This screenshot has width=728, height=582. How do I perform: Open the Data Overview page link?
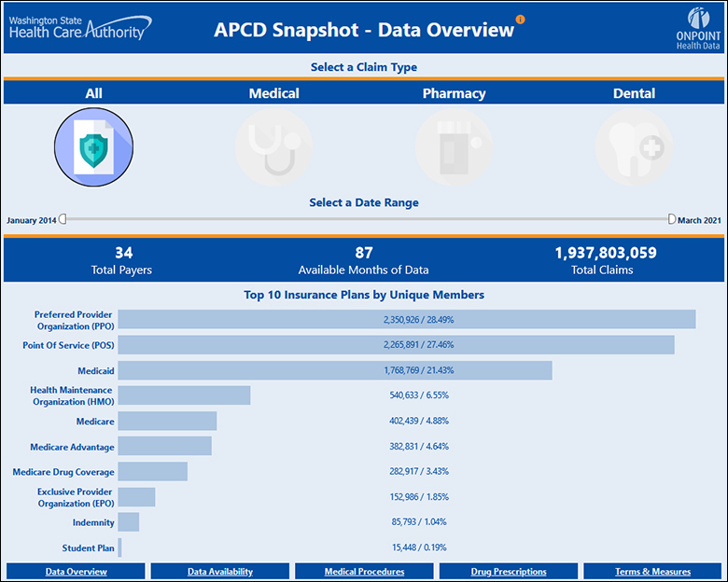(x=77, y=572)
